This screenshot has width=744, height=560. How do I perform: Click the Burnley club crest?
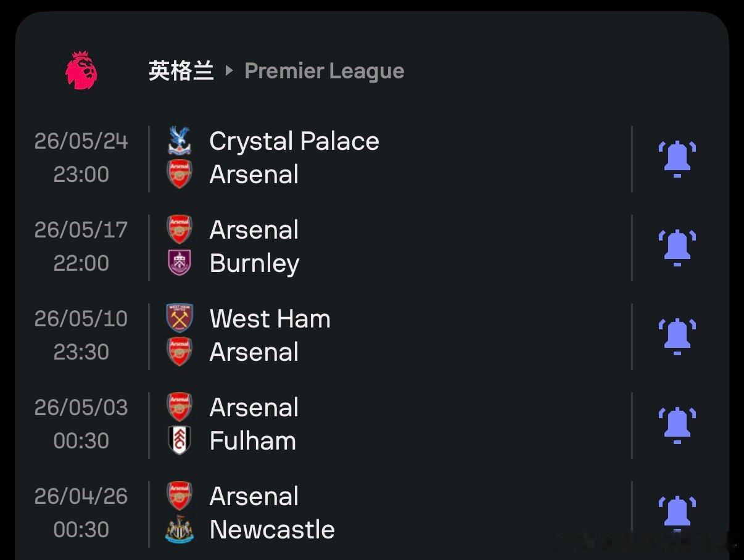(180, 263)
